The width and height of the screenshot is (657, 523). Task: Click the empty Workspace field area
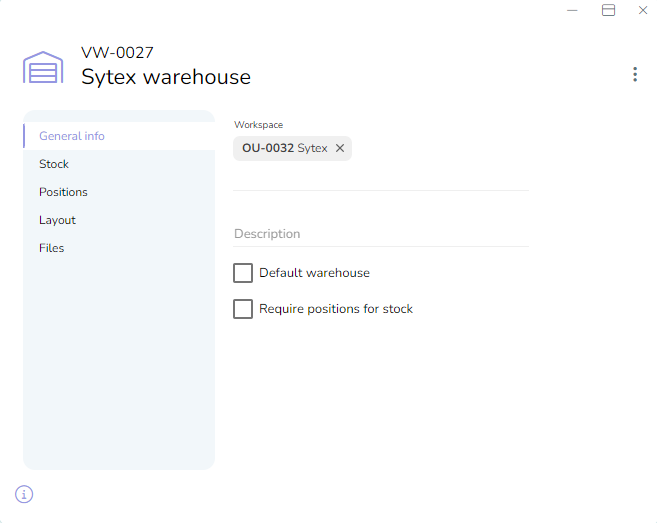(x=440, y=148)
